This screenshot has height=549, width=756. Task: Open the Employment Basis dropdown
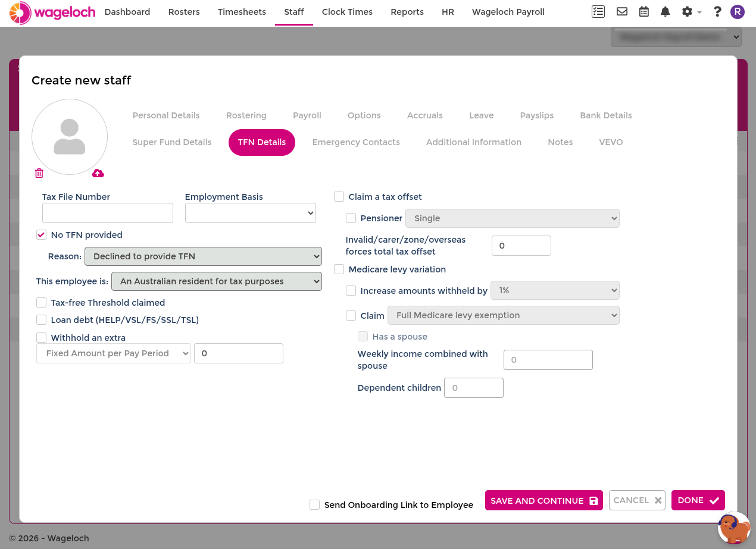point(251,213)
